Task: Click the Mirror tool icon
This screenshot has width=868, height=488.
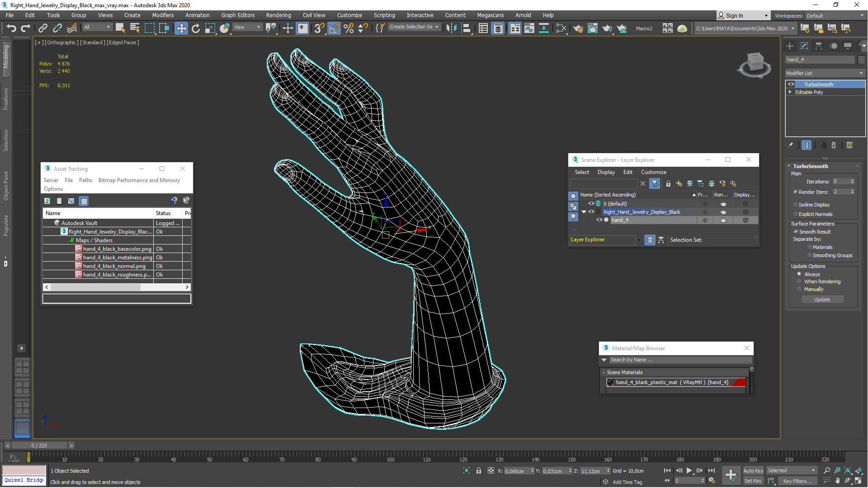Action: coord(451,28)
